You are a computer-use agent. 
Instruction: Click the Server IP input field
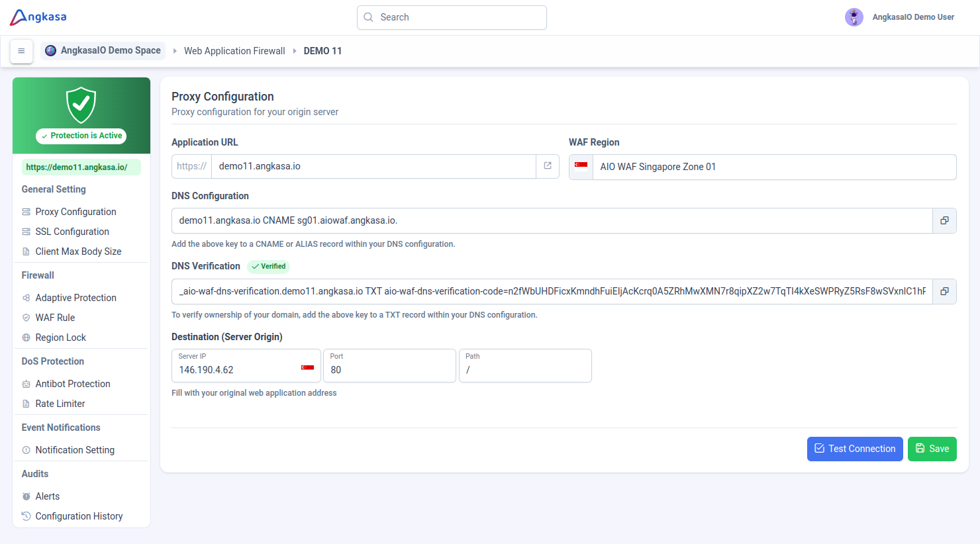pyautogui.click(x=246, y=366)
